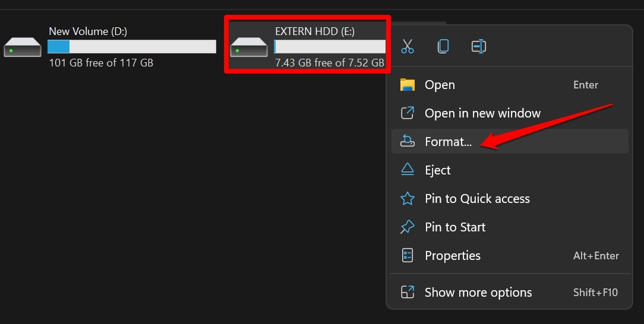The image size is (644, 324).
Task: Click the Open folder icon
Action: tap(408, 85)
